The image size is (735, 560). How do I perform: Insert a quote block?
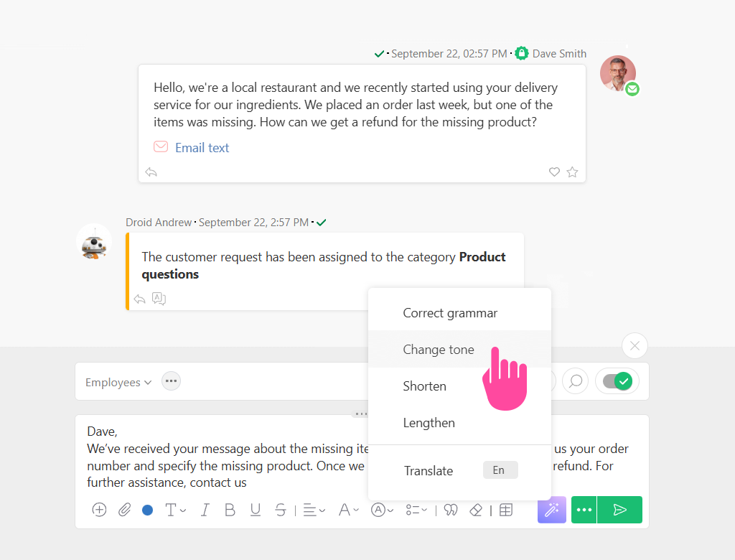point(451,510)
